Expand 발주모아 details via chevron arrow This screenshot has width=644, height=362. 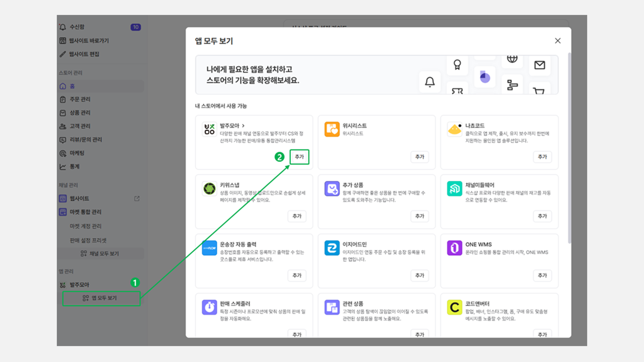[x=243, y=126]
